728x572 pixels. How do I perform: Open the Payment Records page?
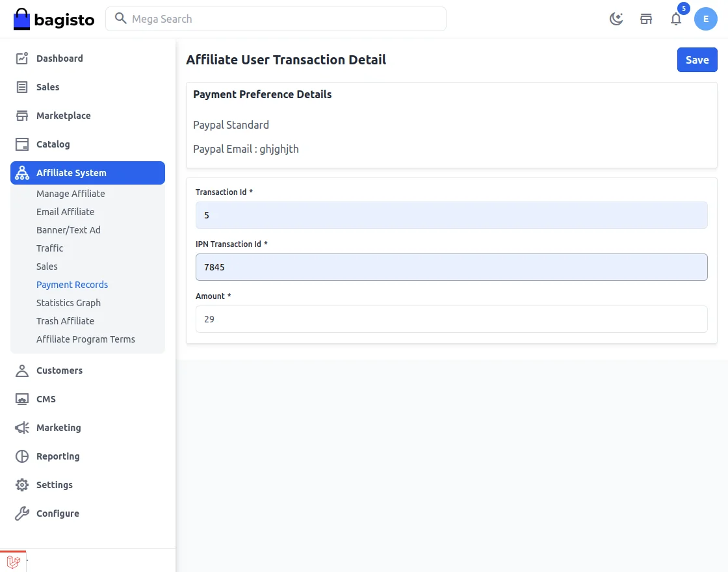[72, 284]
